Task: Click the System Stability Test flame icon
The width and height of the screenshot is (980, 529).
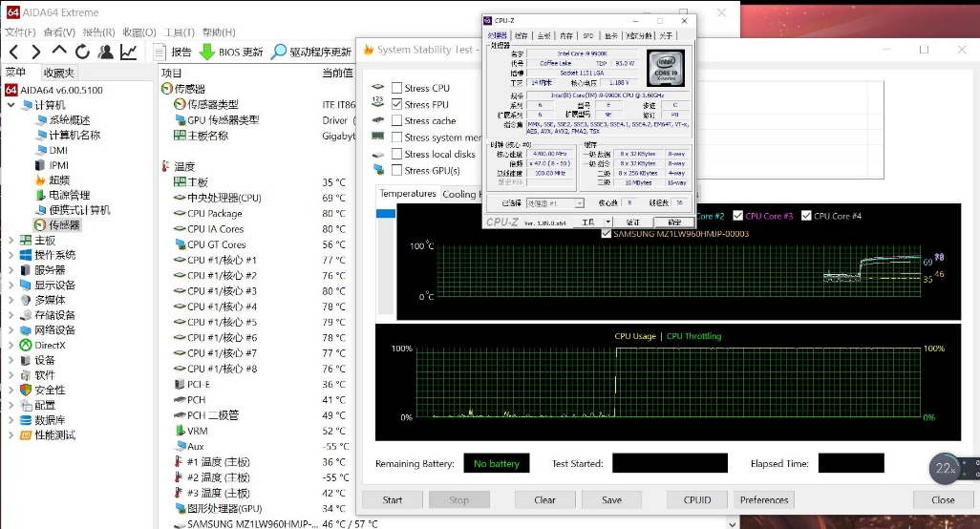Action: 369,50
